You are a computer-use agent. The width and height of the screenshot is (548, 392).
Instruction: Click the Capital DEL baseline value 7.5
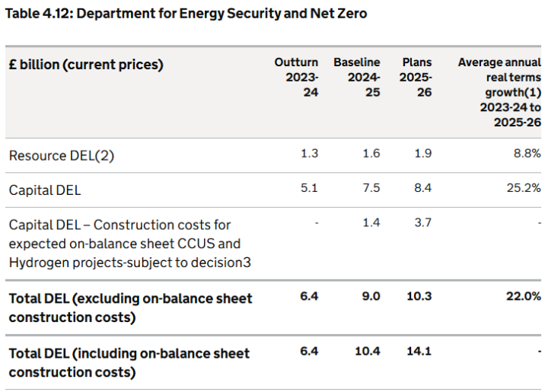point(371,189)
